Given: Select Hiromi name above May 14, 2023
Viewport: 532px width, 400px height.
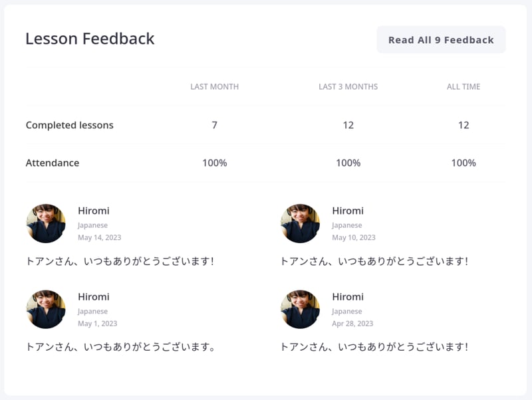Looking at the screenshot, I should point(94,211).
